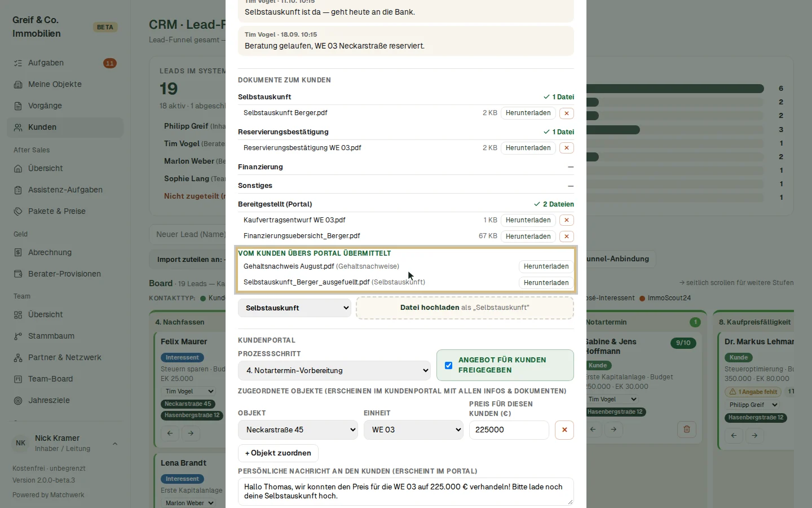Screen dimensions: 812x508
Task: Click the + Objekt zuordnen button
Action: tap(278, 453)
